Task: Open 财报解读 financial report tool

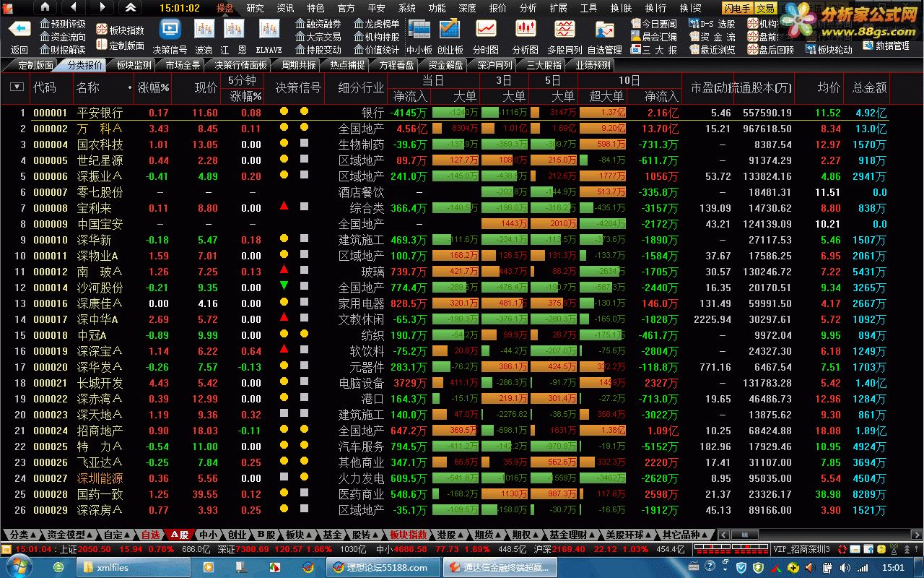Action: tap(63, 50)
